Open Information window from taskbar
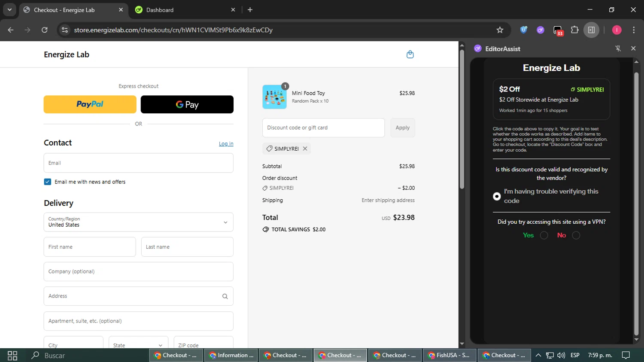The image size is (644, 362). tap(231, 355)
